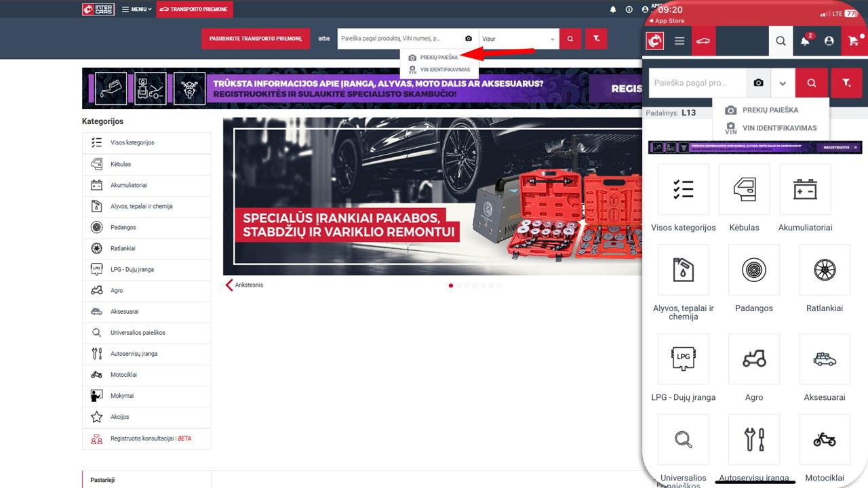Open Mokymai in desktop sidebar
This screenshot has width=868, height=488.
(146, 395)
